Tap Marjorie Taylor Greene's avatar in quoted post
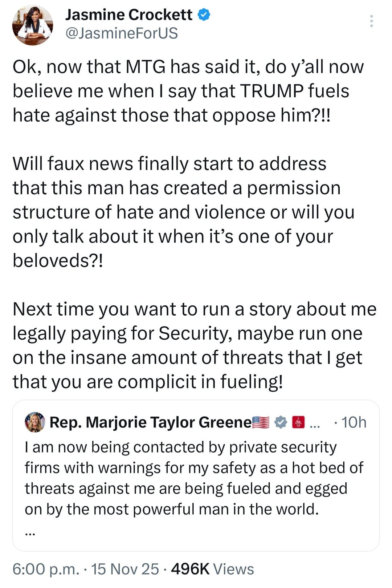This screenshot has width=392, height=588. 35,422
